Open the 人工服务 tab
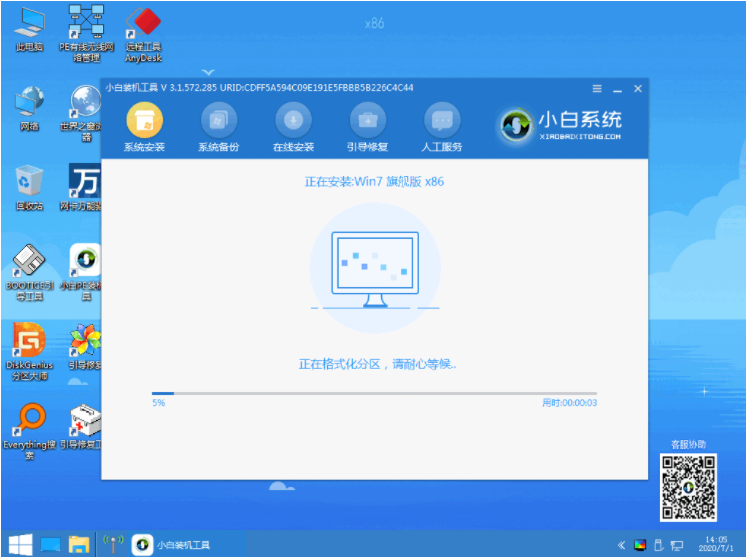The image size is (750, 557). (442, 128)
